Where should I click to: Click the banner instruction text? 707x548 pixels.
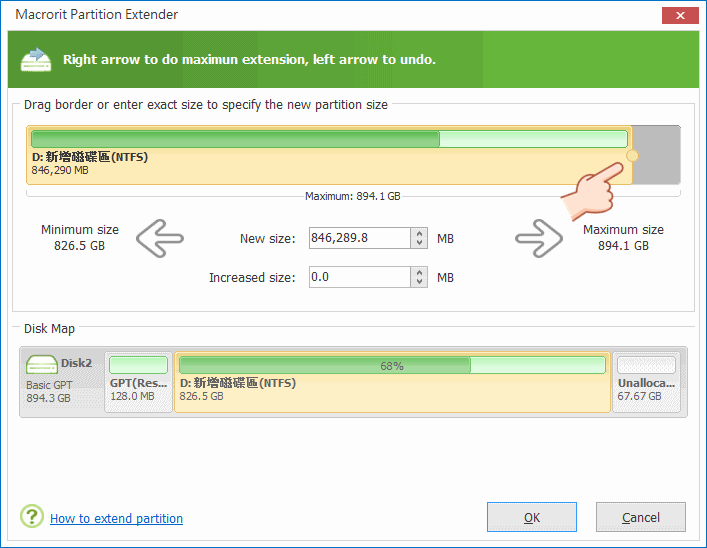(249, 60)
